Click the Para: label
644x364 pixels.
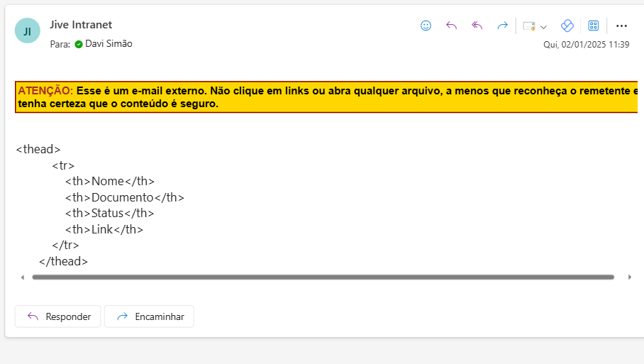tap(60, 45)
